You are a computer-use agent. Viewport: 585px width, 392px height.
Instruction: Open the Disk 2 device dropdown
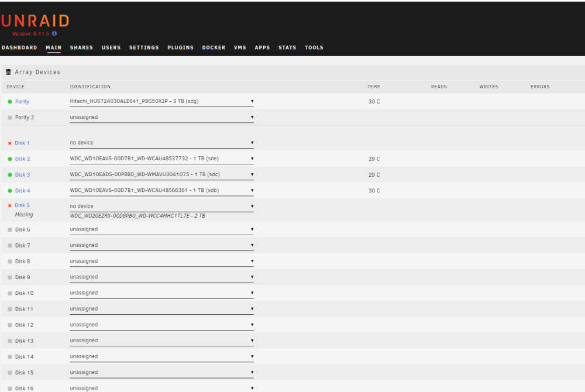tap(161, 159)
